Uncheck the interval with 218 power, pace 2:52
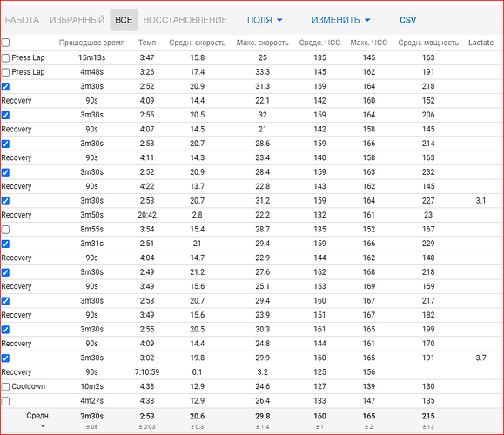Viewport: 504px width, 435px height. click(x=5, y=86)
